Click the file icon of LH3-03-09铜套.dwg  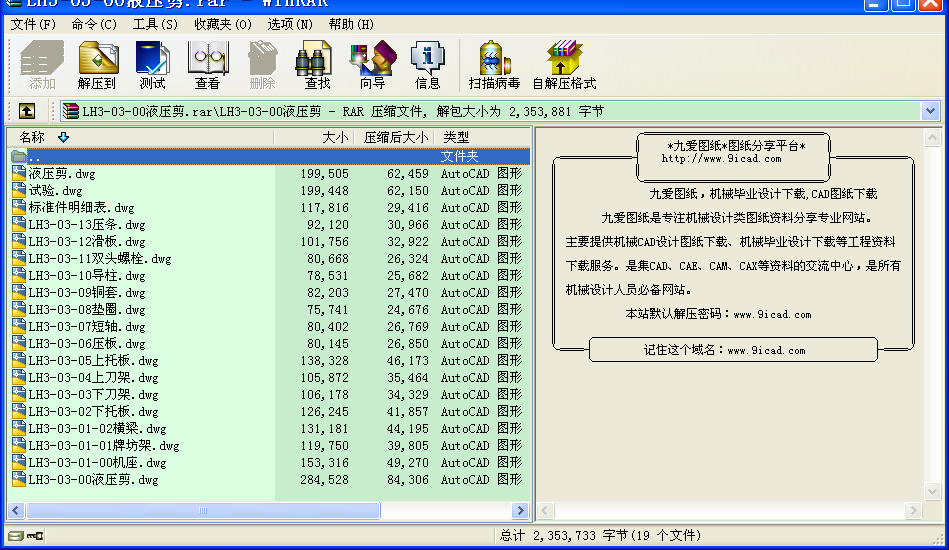point(19,292)
